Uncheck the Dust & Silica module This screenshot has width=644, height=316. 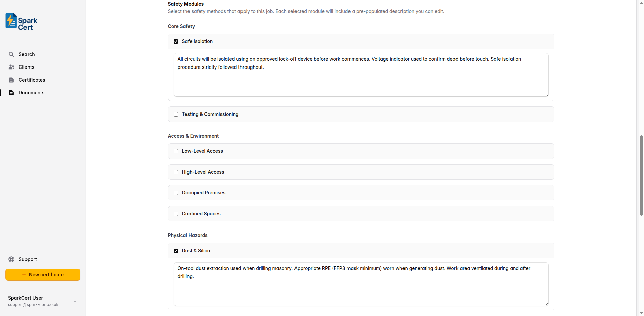(176, 251)
